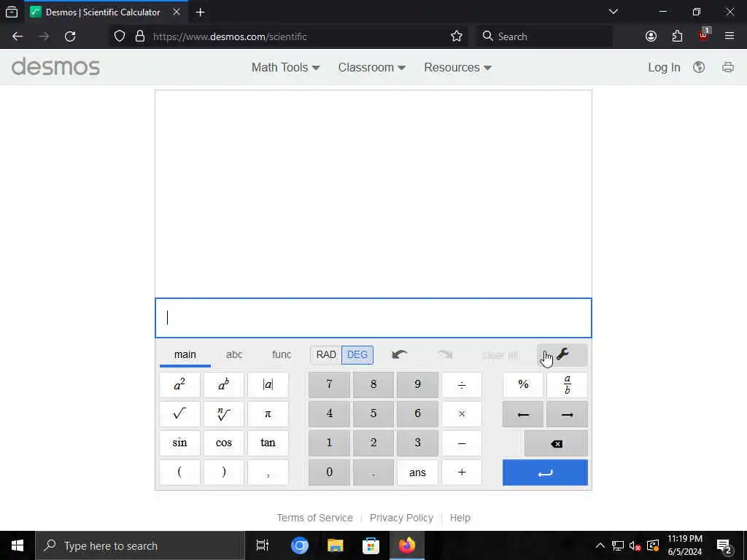The width and height of the screenshot is (747, 560).
Task: Insert a square root symbol
Action: click(x=179, y=414)
